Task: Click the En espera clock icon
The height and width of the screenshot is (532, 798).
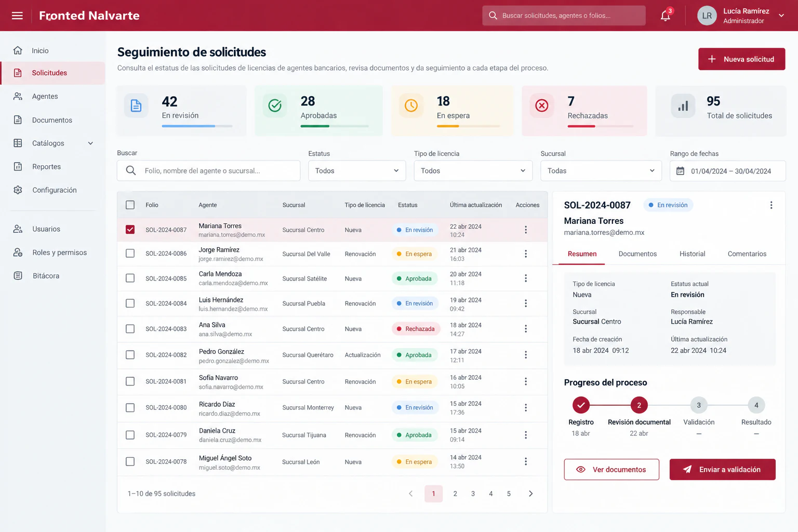Action: click(x=411, y=106)
